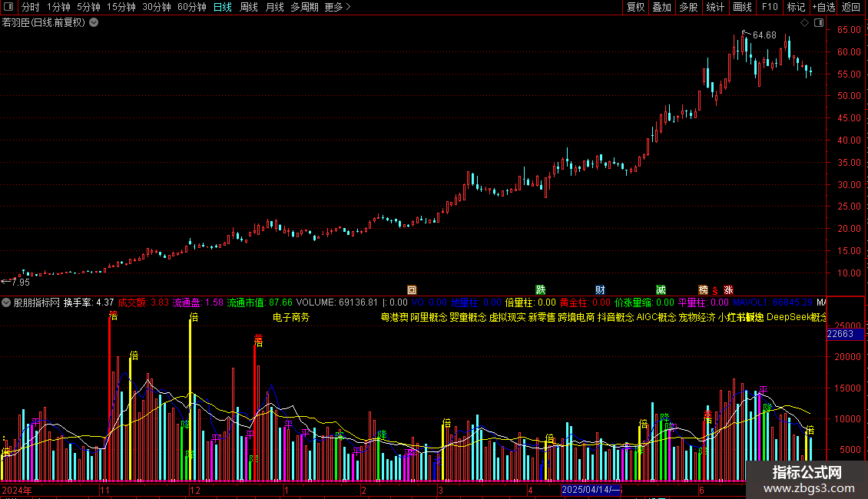Click the month 12 label on time axis

click(x=195, y=490)
